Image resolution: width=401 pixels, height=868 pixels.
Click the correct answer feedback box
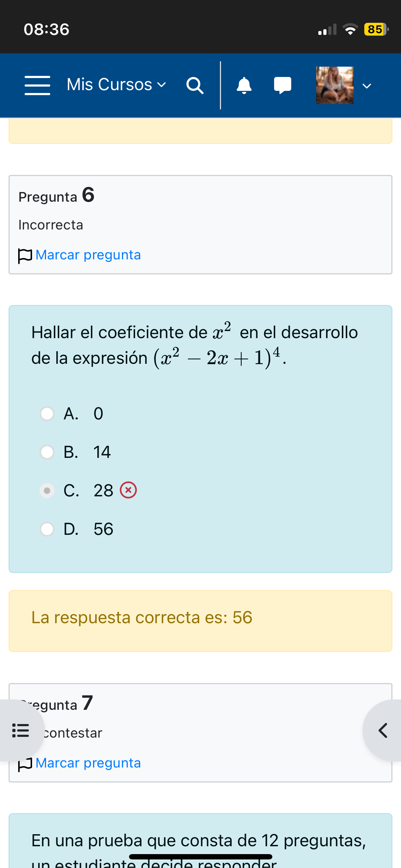pyautogui.click(x=200, y=621)
